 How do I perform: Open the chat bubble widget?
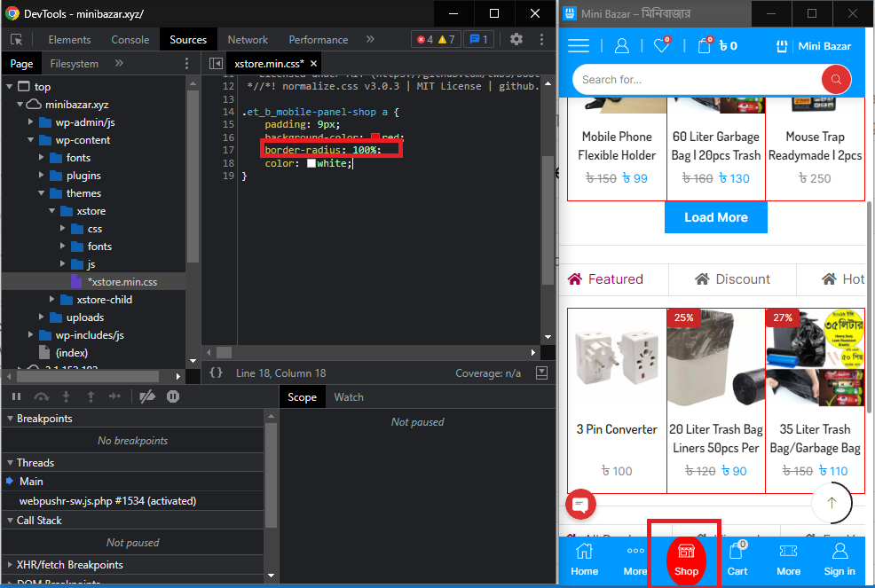coord(580,505)
